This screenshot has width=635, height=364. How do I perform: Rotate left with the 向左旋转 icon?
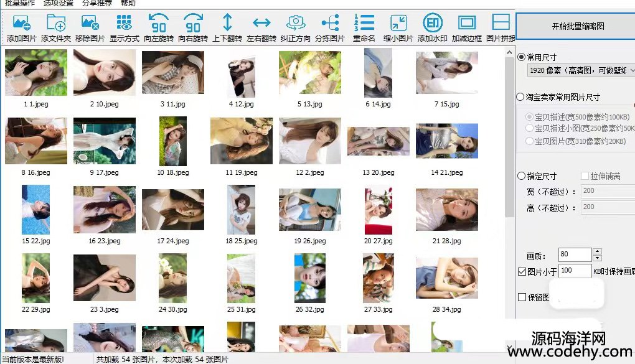click(x=158, y=22)
